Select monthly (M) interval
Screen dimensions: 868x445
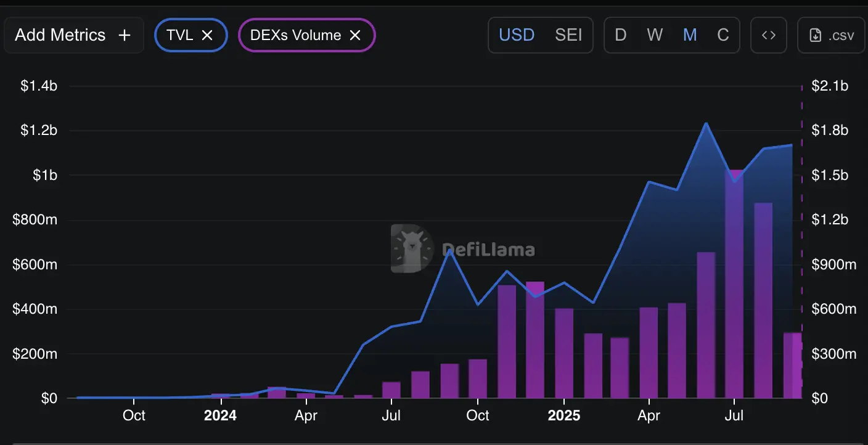coord(690,35)
